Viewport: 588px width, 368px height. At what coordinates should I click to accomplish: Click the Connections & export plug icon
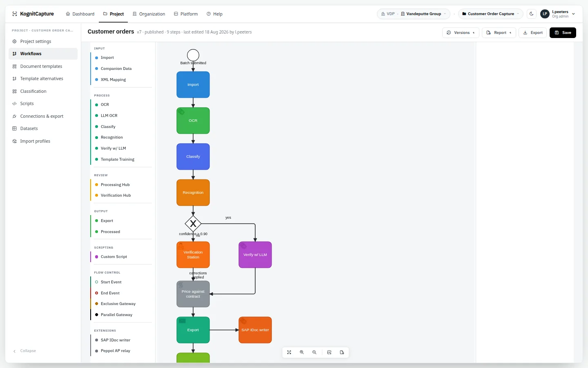(x=15, y=116)
